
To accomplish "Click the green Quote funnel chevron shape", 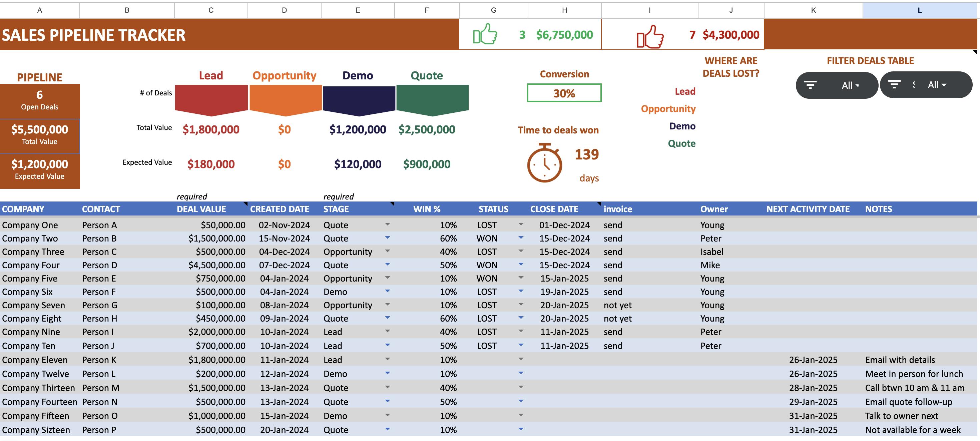I will tap(432, 100).
